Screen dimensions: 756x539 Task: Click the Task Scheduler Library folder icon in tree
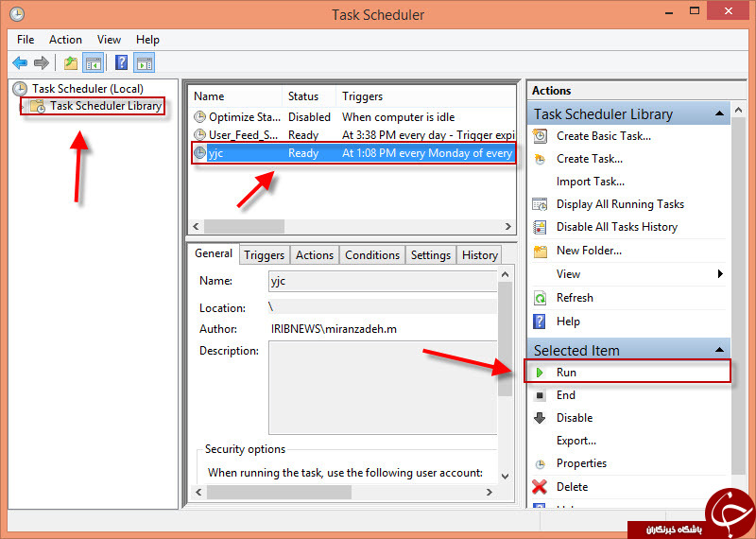tap(38, 106)
